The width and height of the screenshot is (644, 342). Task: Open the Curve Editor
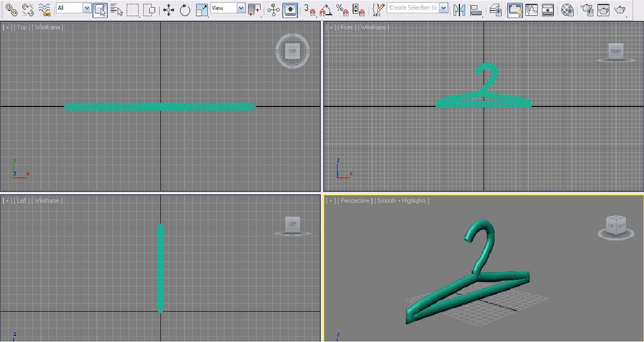[532, 9]
